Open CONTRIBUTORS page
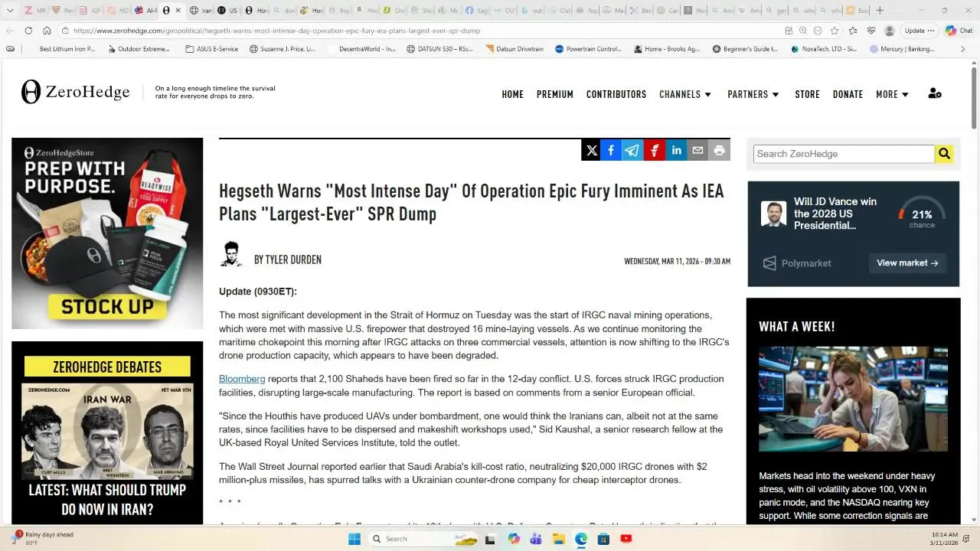 616,94
